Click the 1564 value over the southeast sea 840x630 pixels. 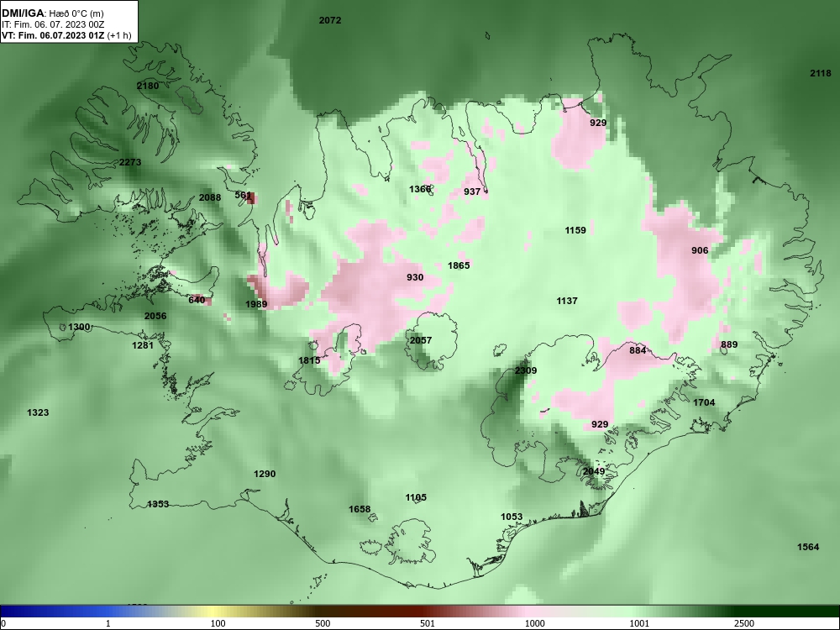(x=808, y=547)
